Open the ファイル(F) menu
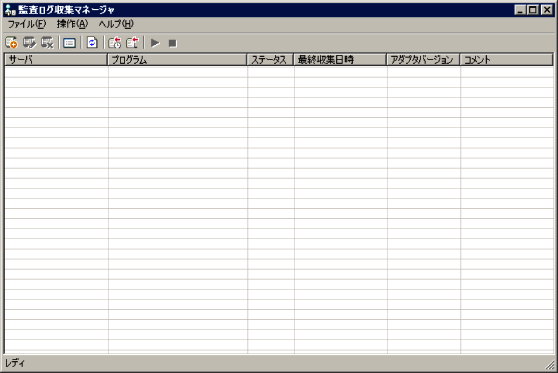The image size is (558, 373). click(27, 24)
